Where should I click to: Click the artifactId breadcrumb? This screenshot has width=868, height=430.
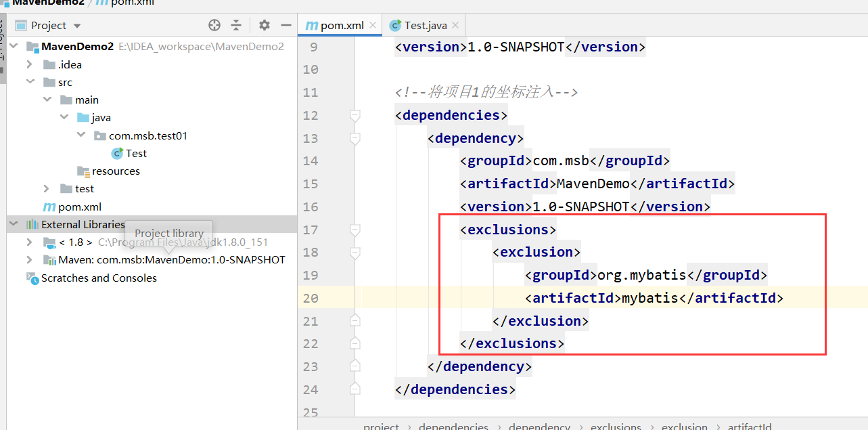(750, 427)
